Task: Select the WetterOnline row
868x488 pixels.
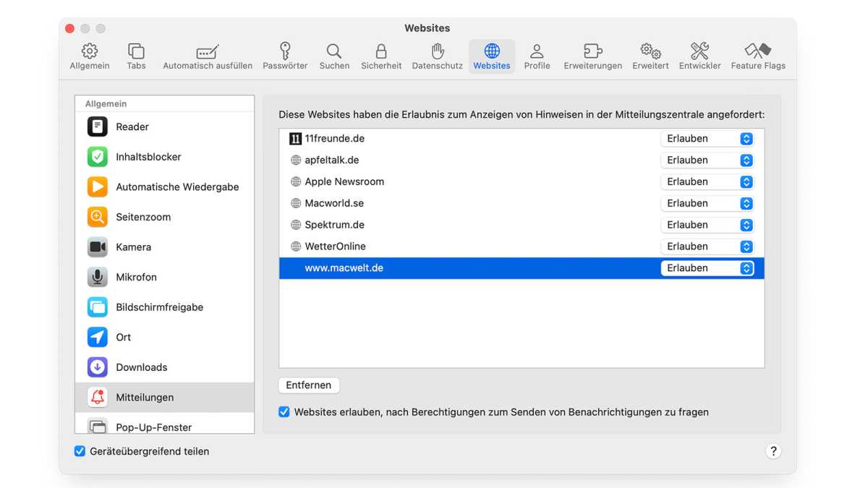Action: point(522,247)
